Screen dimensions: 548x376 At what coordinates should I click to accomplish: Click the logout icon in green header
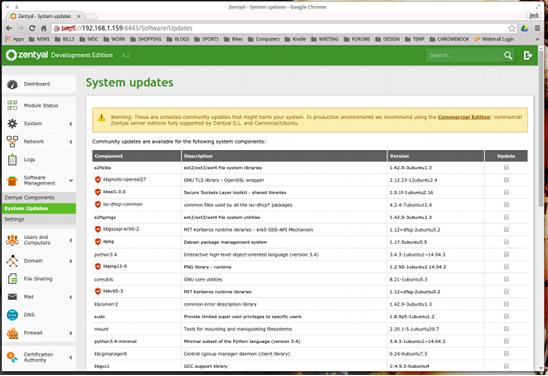528,55
